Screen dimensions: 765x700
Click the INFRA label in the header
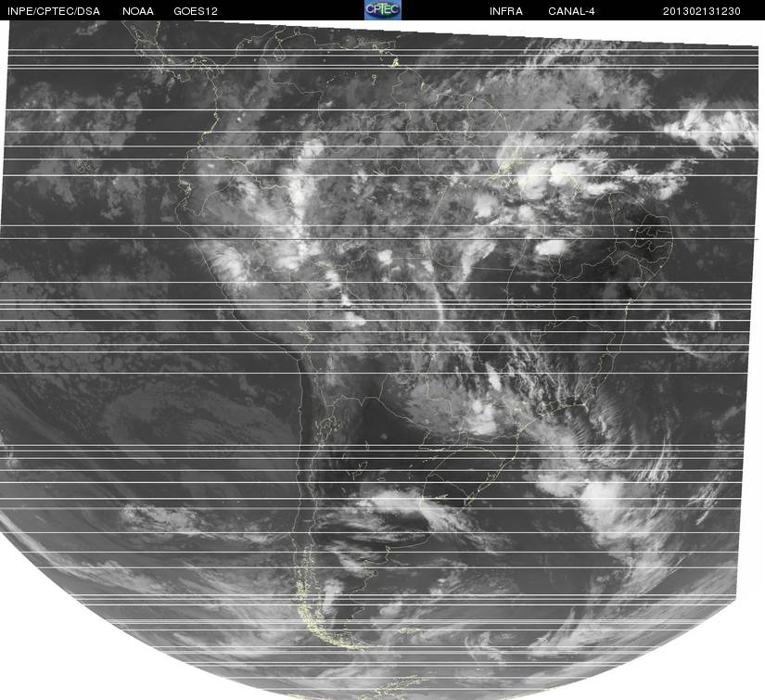506,11
